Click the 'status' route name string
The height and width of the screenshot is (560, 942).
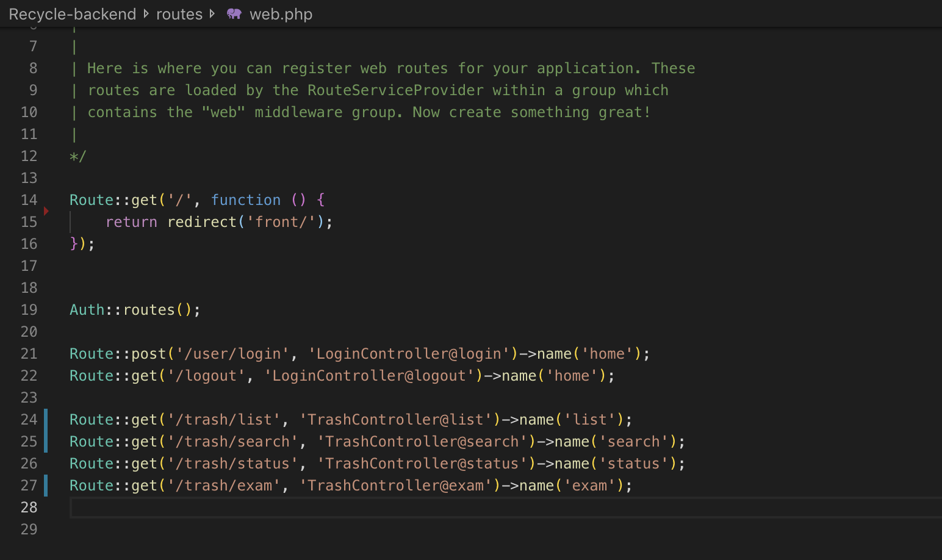coord(633,464)
